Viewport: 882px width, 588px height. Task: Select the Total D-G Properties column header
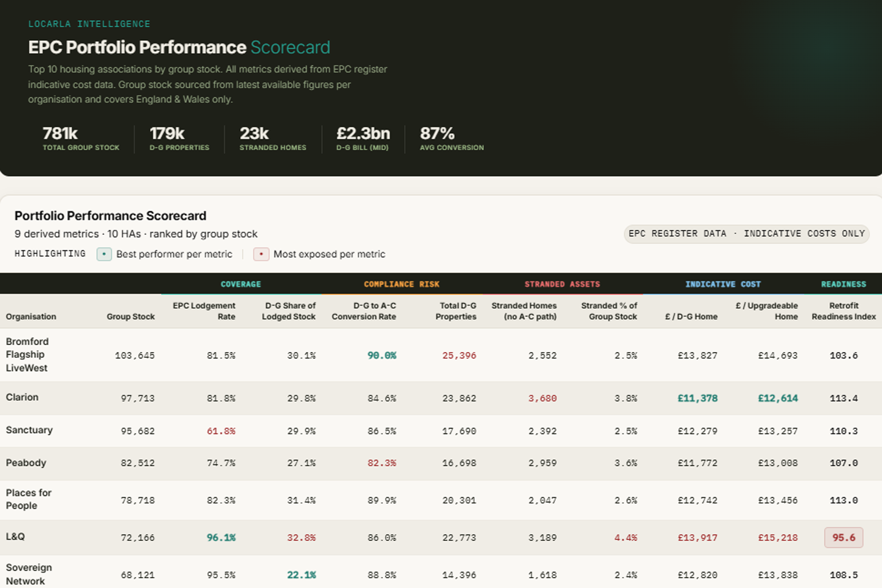(x=456, y=311)
